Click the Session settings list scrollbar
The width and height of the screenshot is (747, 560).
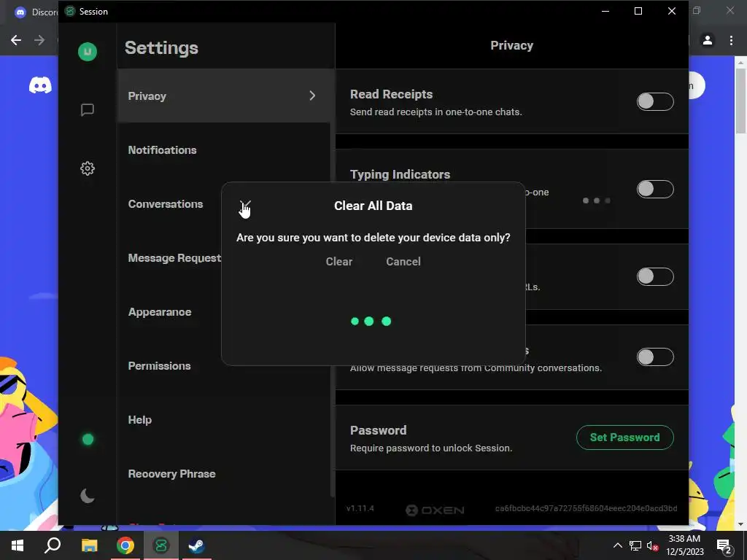coord(332,309)
